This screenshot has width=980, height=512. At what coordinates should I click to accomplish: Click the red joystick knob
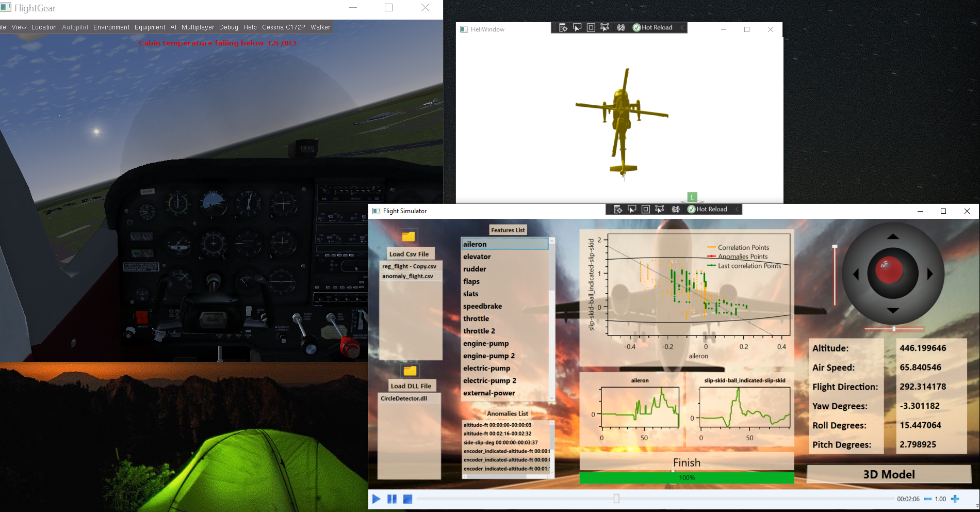[x=889, y=270]
